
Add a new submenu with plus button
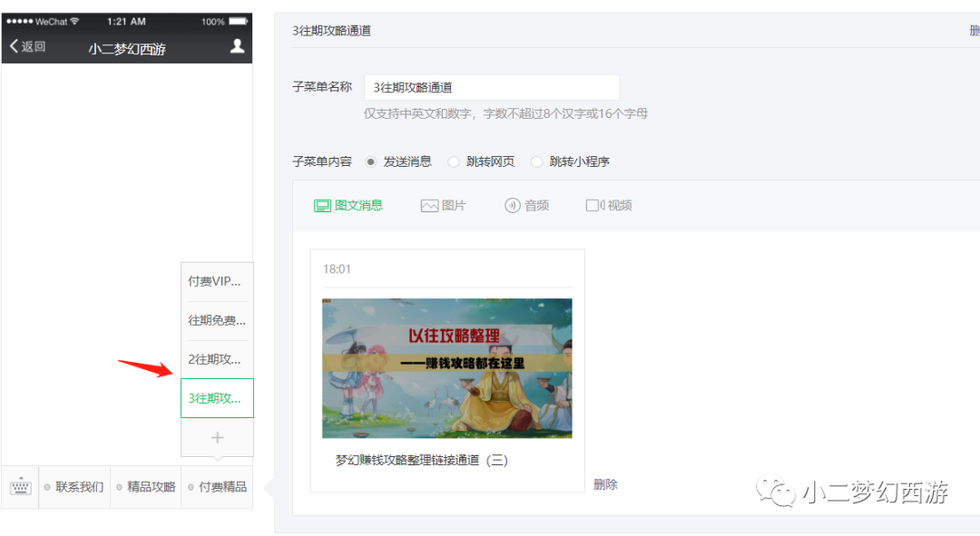tap(217, 437)
